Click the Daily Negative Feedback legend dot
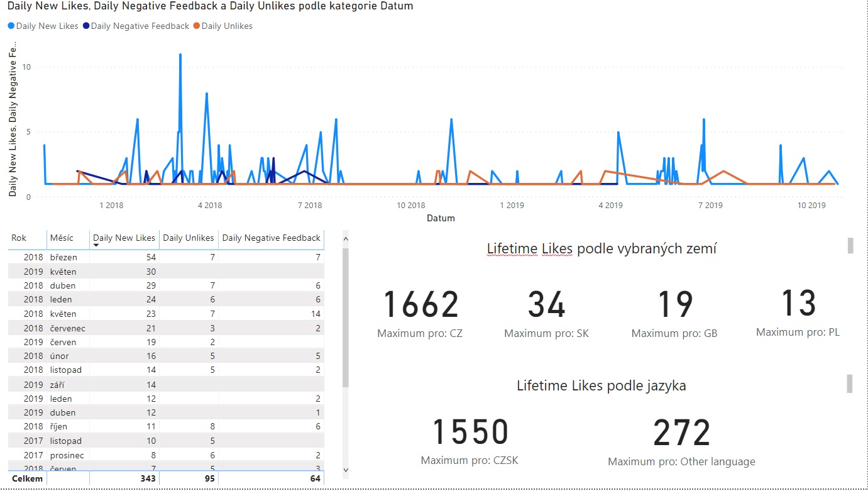This screenshot has width=868, height=491. tap(85, 26)
